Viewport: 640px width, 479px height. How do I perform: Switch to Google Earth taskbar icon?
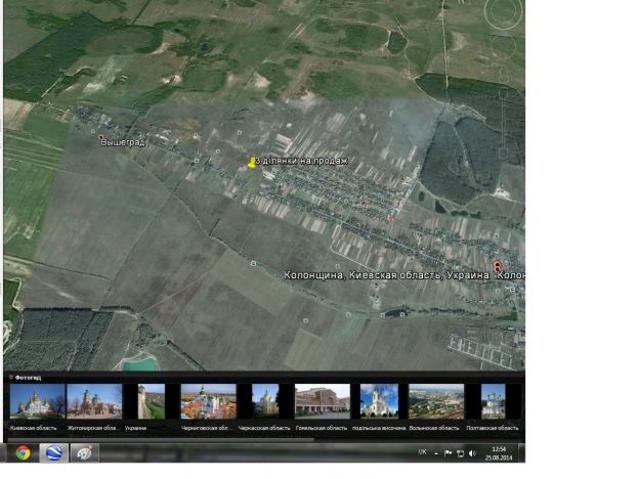53,452
